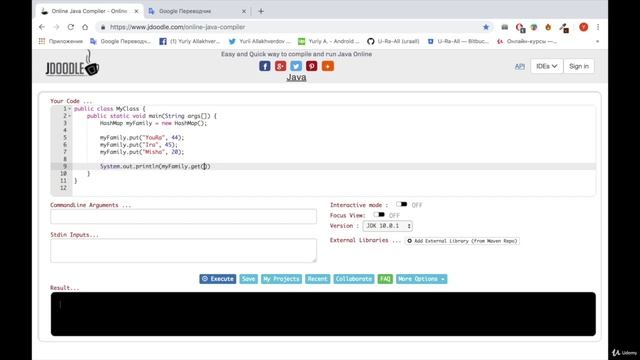640x360 pixels.
Task: Click the Execute button
Action: tap(218, 279)
